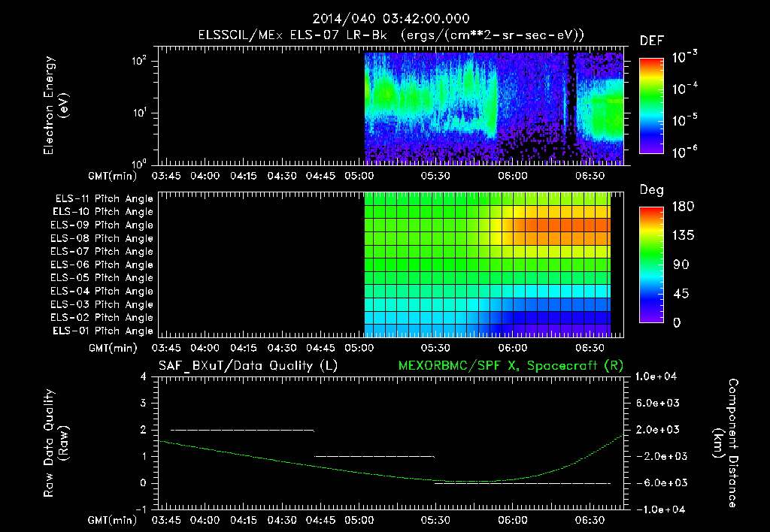Click the 1.0e+04 distance tick label
Image resolution: width=770 pixels, height=532 pixels.
(x=656, y=377)
